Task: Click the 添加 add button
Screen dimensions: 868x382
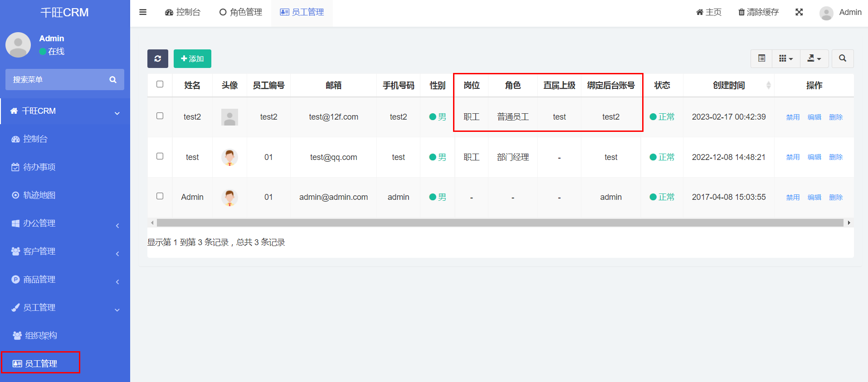Action: pyautogui.click(x=192, y=59)
